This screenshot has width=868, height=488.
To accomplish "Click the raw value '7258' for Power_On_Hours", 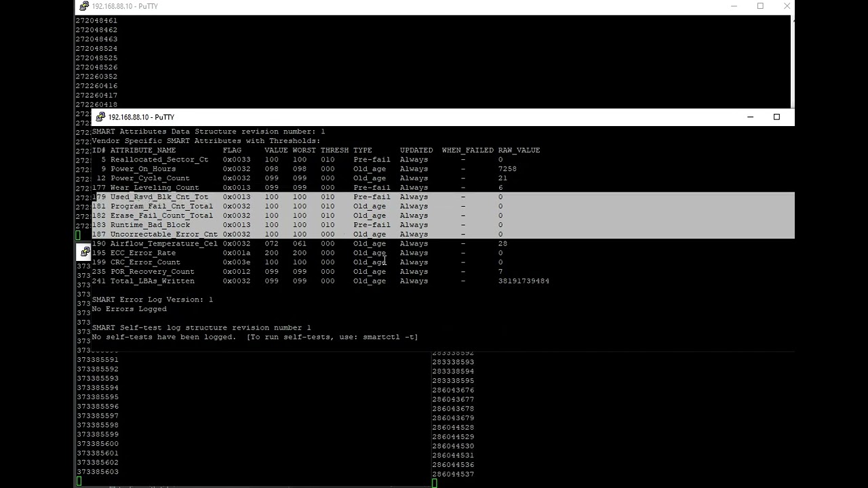I will tap(507, 169).
